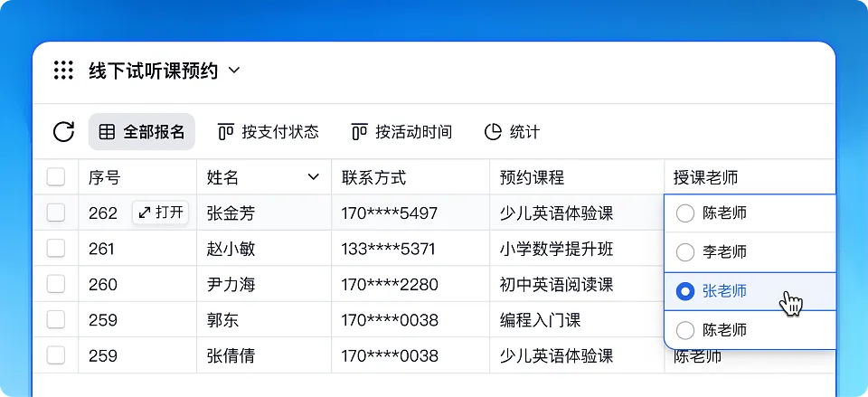Click the pie chart icon beside 统计
Image resolution: width=868 pixels, height=397 pixels.
(x=493, y=132)
